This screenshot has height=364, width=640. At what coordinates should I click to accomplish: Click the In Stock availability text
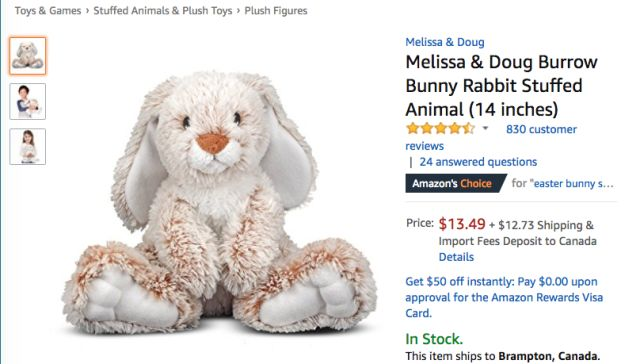[x=434, y=339]
